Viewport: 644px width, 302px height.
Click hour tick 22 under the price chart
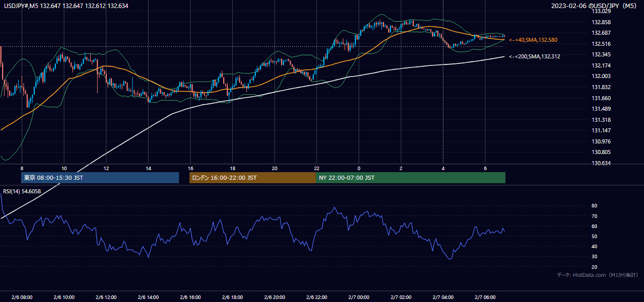click(316, 168)
